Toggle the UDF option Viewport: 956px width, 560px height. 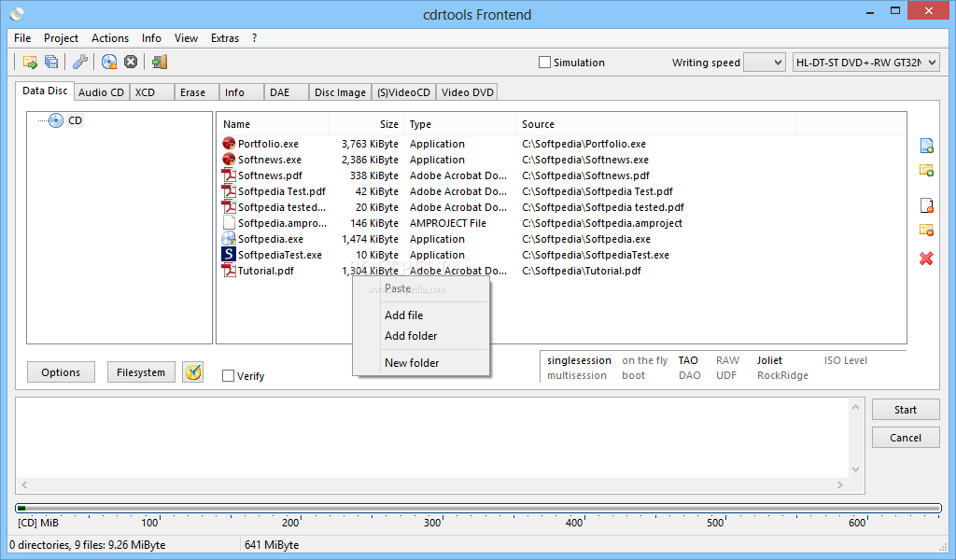coord(726,375)
